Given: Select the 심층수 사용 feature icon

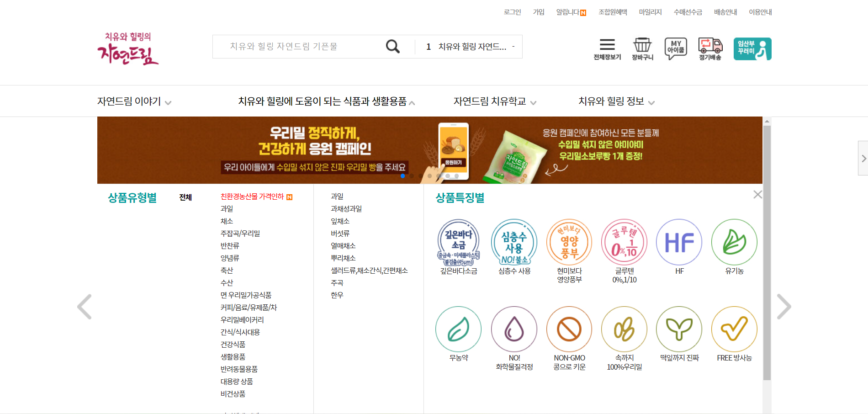Looking at the screenshot, I should click(x=514, y=242).
